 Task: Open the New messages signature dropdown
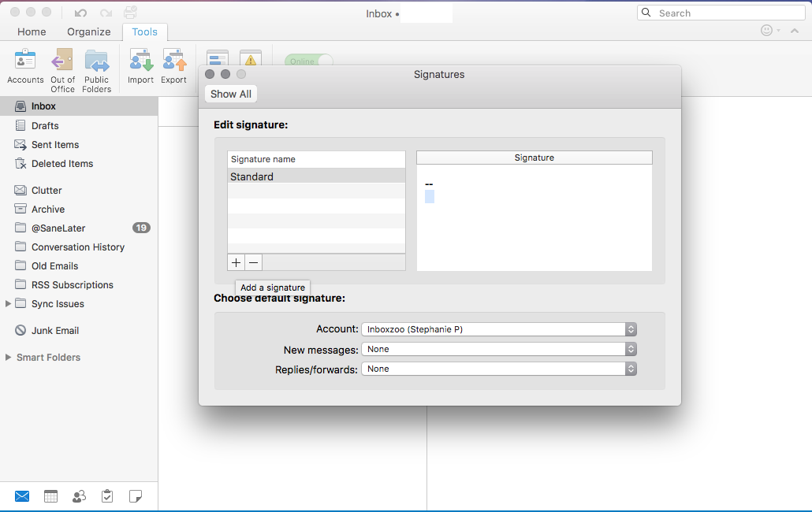pyautogui.click(x=498, y=349)
